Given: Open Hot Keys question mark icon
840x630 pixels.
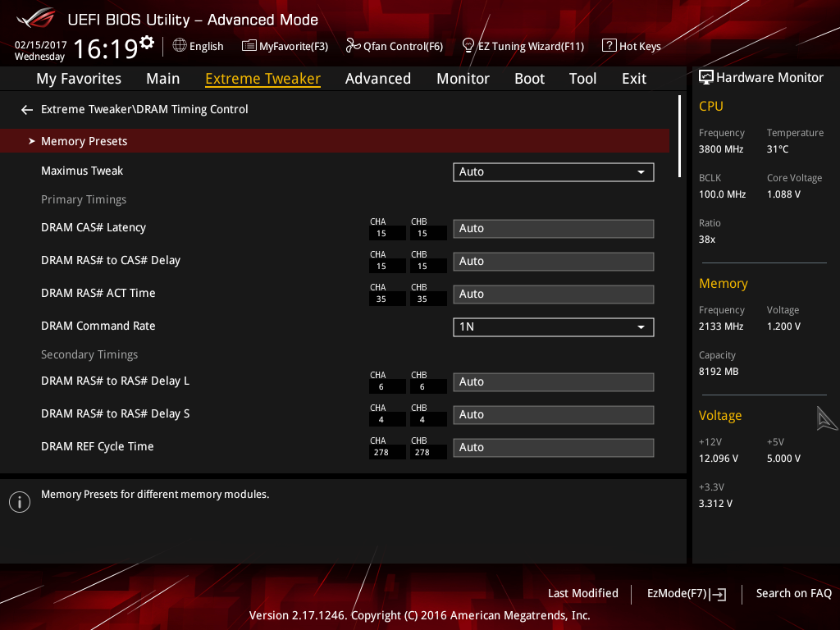Looking at the screenshot, I should coord(609,46).
